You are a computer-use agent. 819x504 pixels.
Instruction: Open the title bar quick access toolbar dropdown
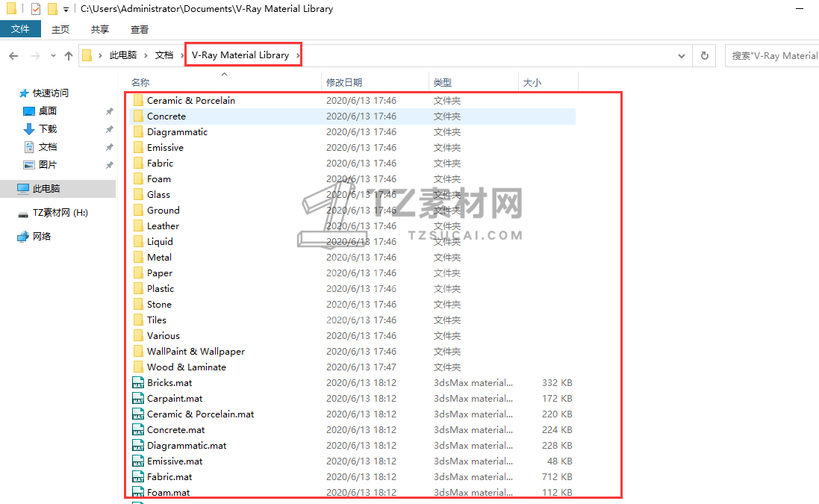[66, 10]
